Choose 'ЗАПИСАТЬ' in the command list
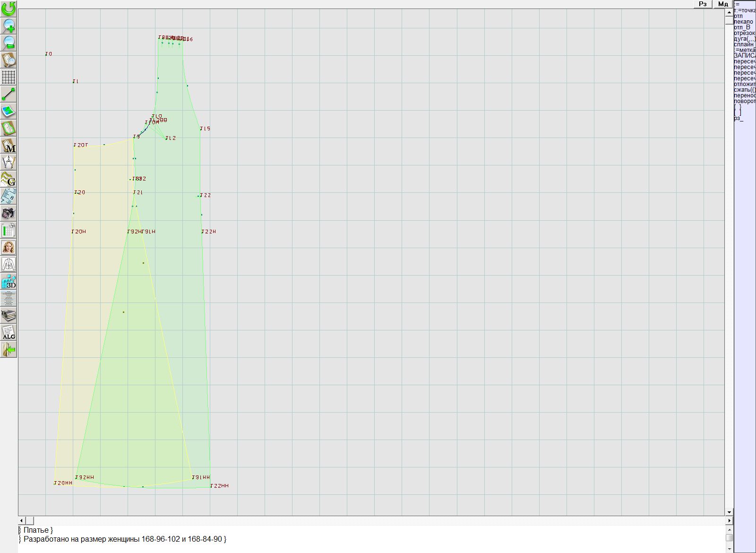Image resolution: width=756 pixels, height=553 pixels. click(x=744, y=56)
